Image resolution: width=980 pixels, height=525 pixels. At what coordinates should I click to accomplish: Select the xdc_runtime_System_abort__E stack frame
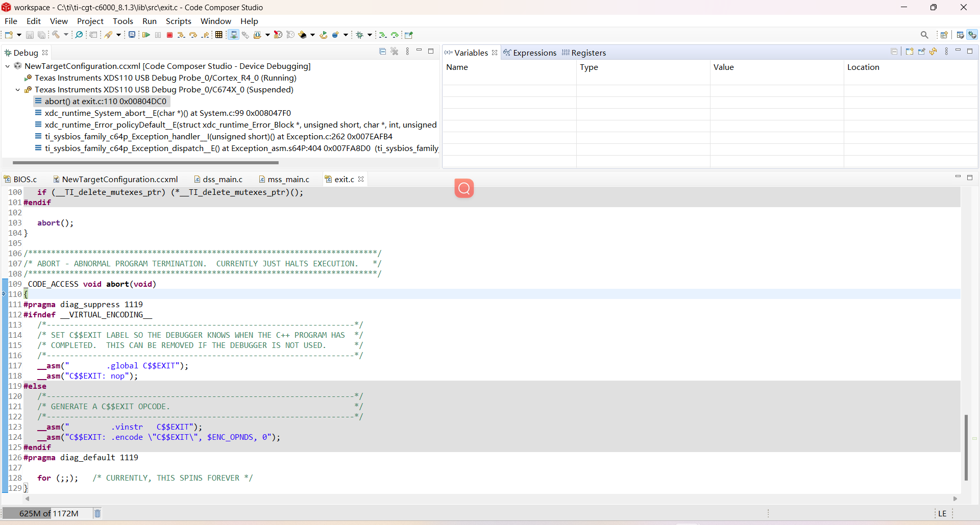(x=163, y=113)
